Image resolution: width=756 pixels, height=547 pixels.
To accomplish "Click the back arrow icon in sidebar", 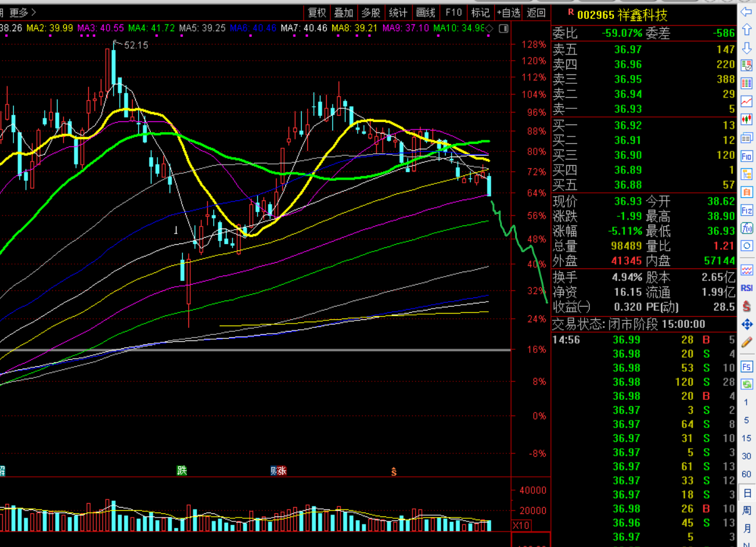I will click(746, 11).
